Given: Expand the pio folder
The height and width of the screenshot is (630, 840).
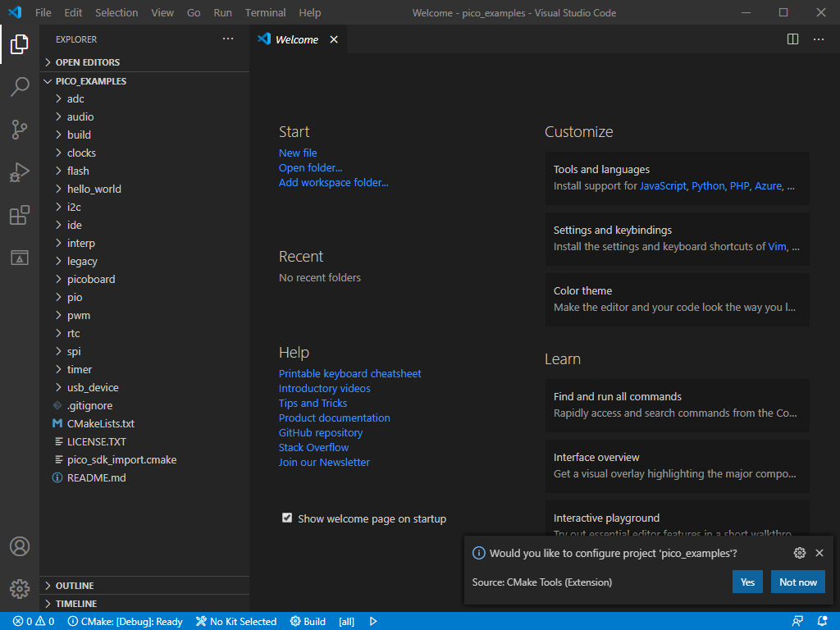Looking at the screenshot, I should coord(144,297).
